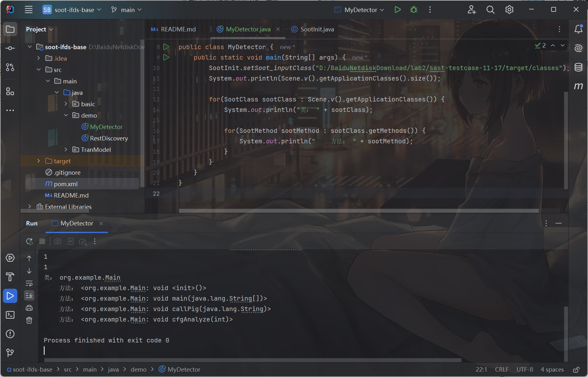This screenshot has height=377, width=588.
Task: Run MyDetector with the green play button
Action: point(397,10)
